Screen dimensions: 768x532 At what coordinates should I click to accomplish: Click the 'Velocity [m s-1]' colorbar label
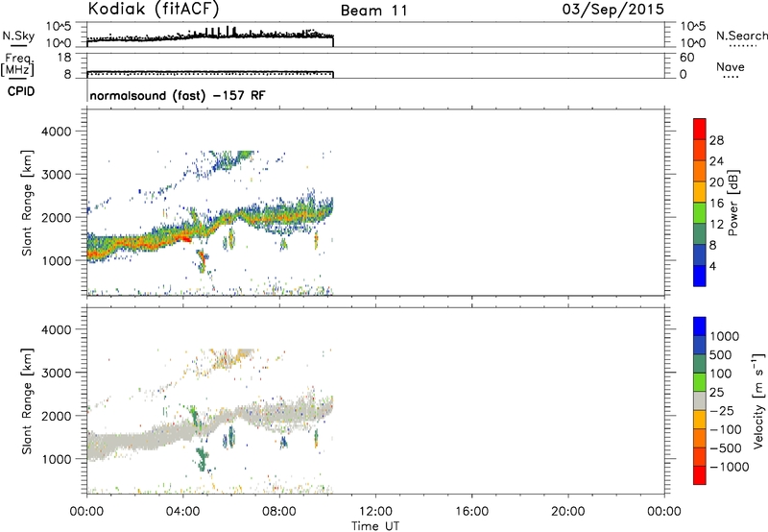tap(758, 400)
